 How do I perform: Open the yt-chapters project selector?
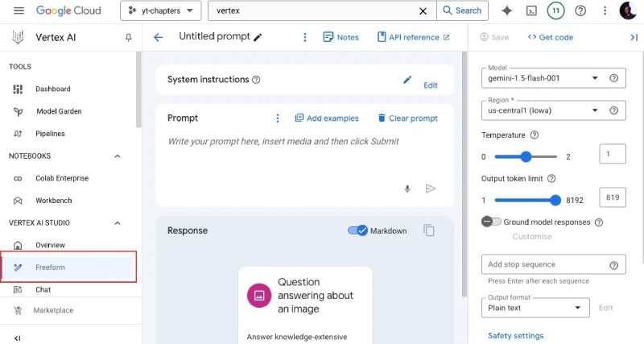tap(160, 10)
